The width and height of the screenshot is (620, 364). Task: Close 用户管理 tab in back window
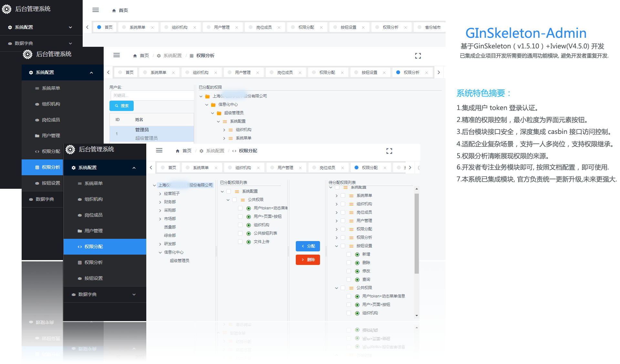pos(237,27)
